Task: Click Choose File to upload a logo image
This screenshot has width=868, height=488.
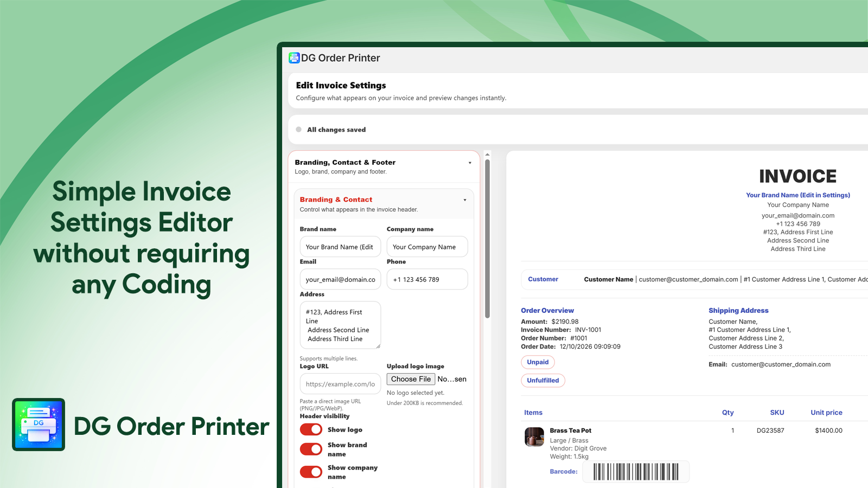Action: (x=411, y=379)
